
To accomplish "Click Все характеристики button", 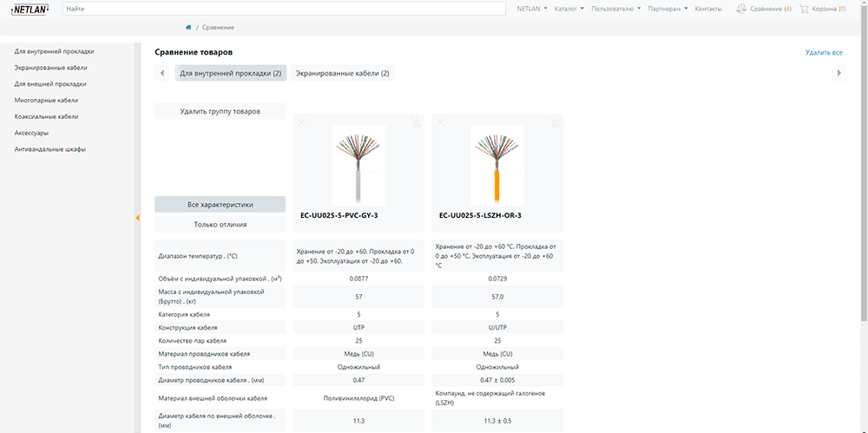I will click(x=220, y=204).
